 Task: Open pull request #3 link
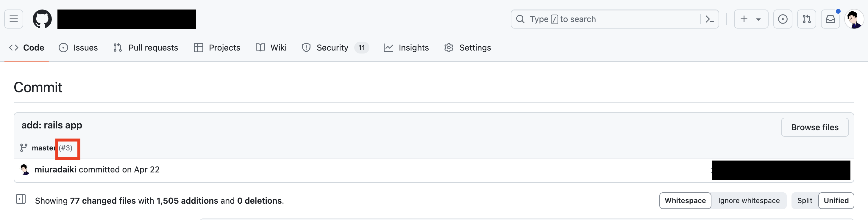pyautogui.click(x=66, y=148)
